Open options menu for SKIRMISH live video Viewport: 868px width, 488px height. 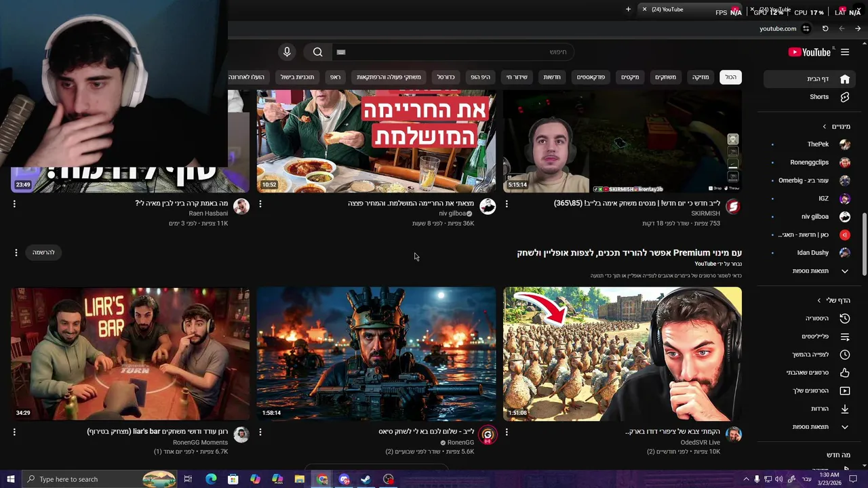pos(507,203)
